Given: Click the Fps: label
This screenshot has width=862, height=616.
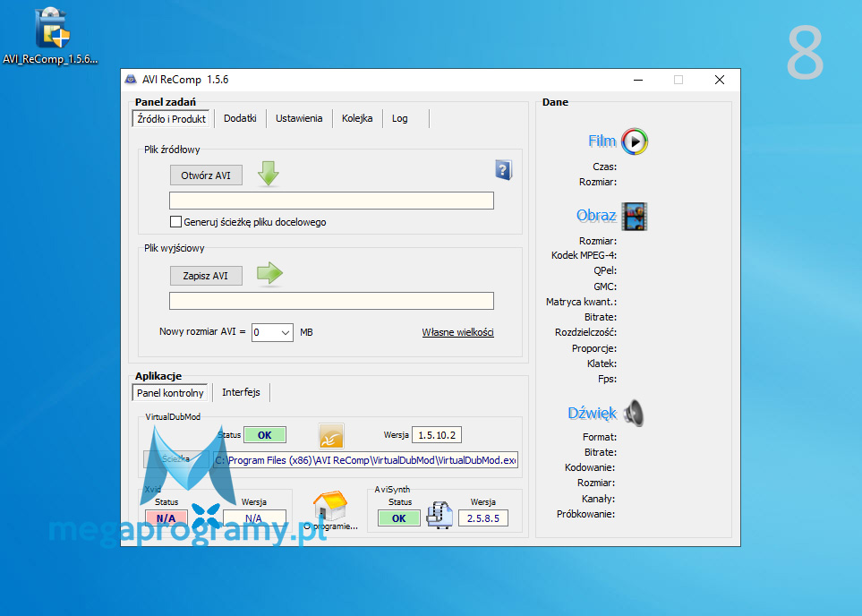Looking at the screenshot, I should (x=608, y=379).
